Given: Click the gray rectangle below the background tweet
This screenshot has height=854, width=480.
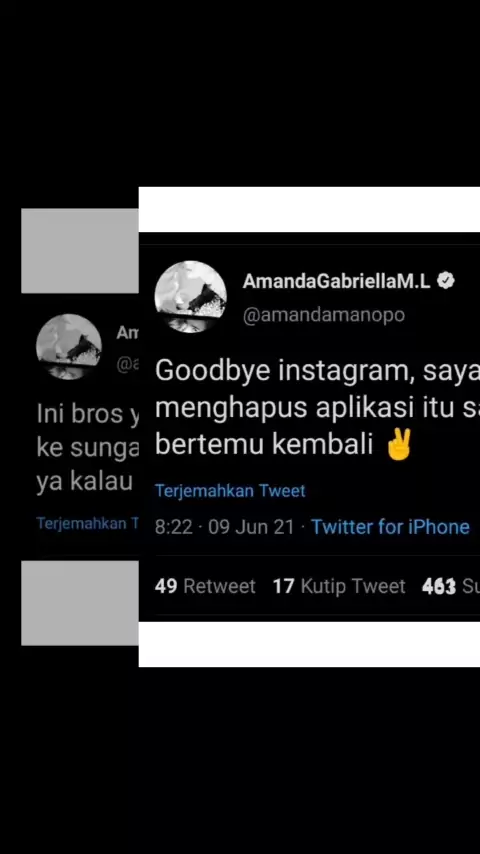Looking at the screenshot, I should [80, 603].
